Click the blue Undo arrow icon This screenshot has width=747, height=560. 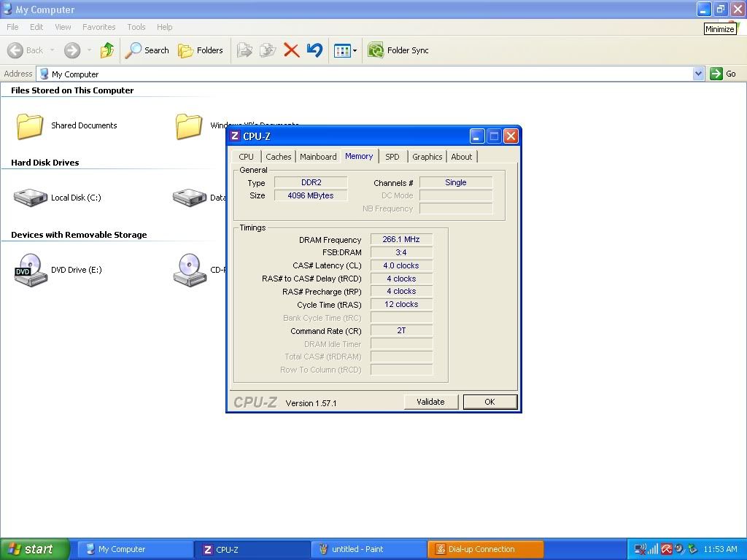pyautogui.click(x=314, y=50)
